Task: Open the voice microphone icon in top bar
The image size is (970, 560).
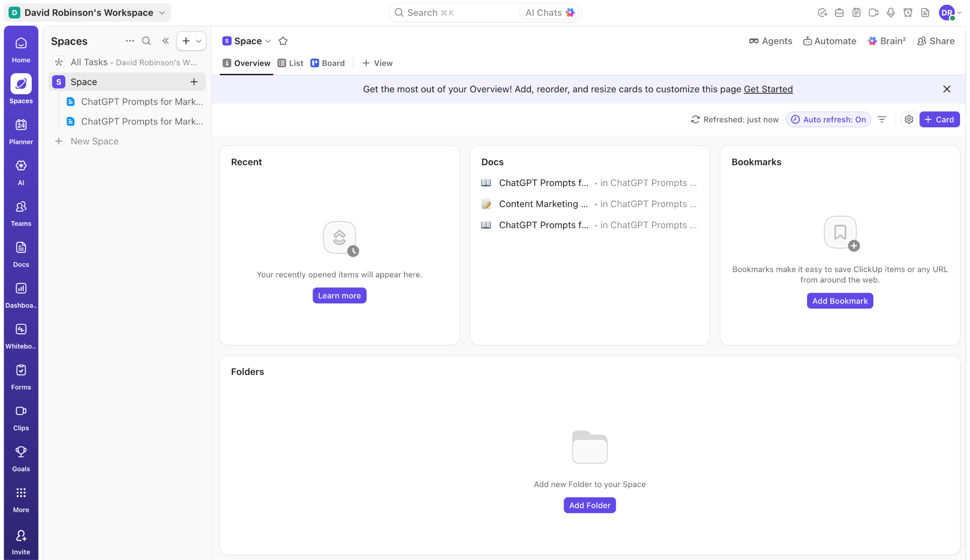Action: pyautogui.click(x=890, y=13)
